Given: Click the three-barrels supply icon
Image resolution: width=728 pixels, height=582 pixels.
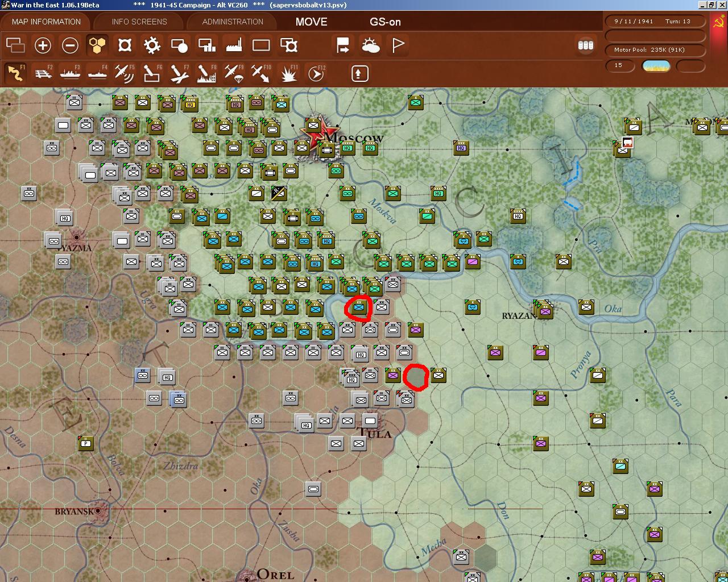Looking at the screenshot, I should [585, 45].
